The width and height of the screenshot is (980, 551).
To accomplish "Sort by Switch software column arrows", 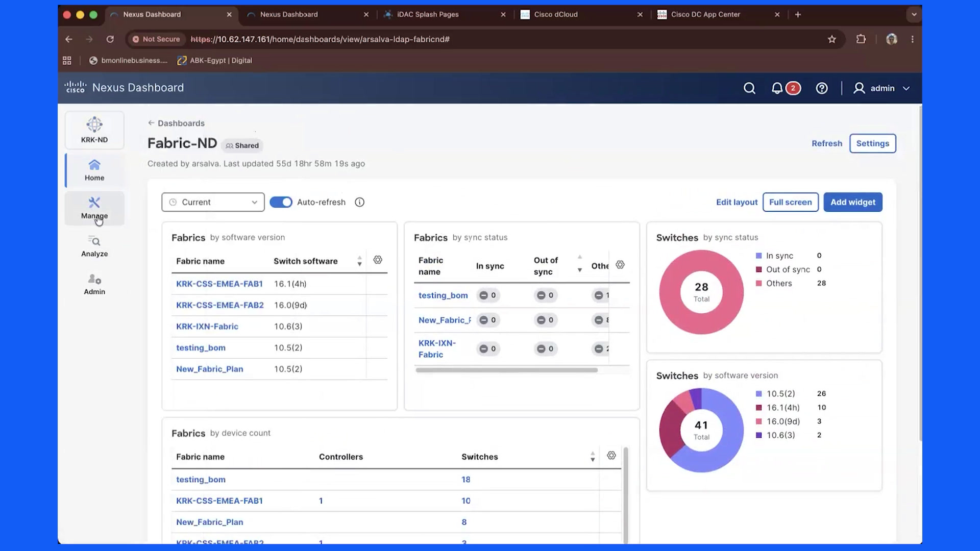I will 359,261.
